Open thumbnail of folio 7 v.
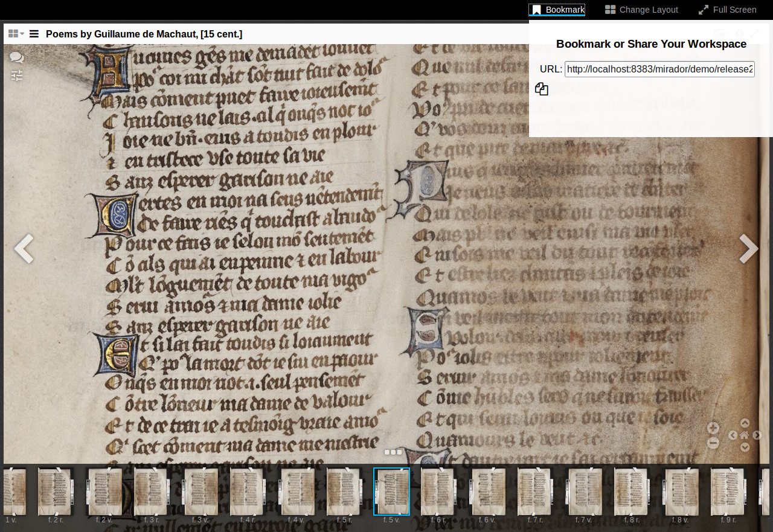The height and width of the screenshot is (532, 773). click(x=584, y=492)
